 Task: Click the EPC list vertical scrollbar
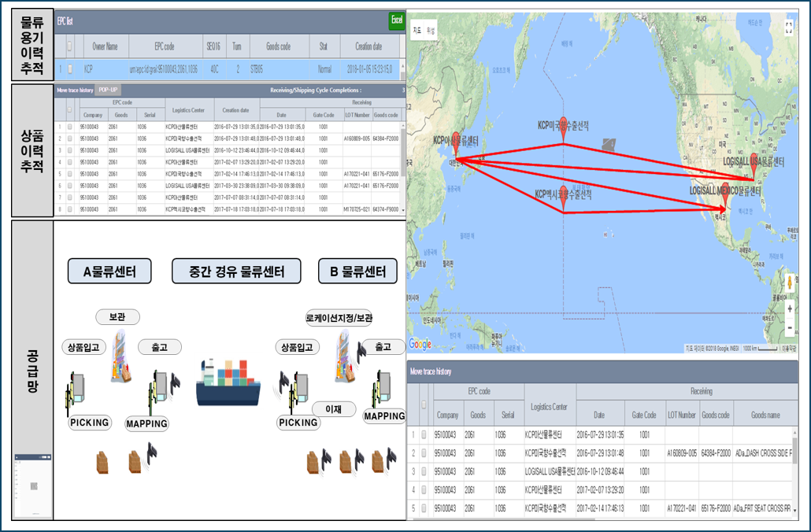point(402,68)
